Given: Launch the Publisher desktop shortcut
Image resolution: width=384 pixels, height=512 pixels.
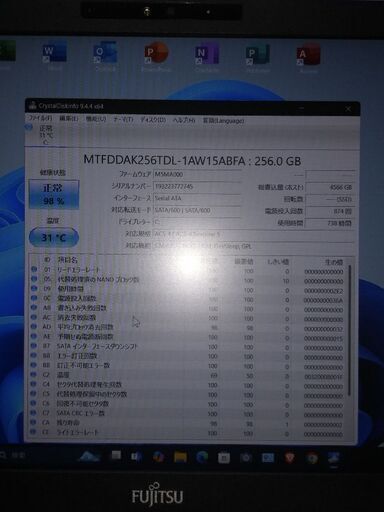Looking at the screenshot, I should pyautogui.click(x=258, y=57).
